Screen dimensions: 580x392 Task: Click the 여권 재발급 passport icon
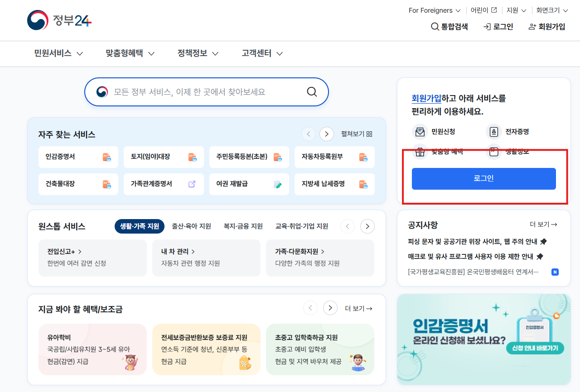point(278,184)
